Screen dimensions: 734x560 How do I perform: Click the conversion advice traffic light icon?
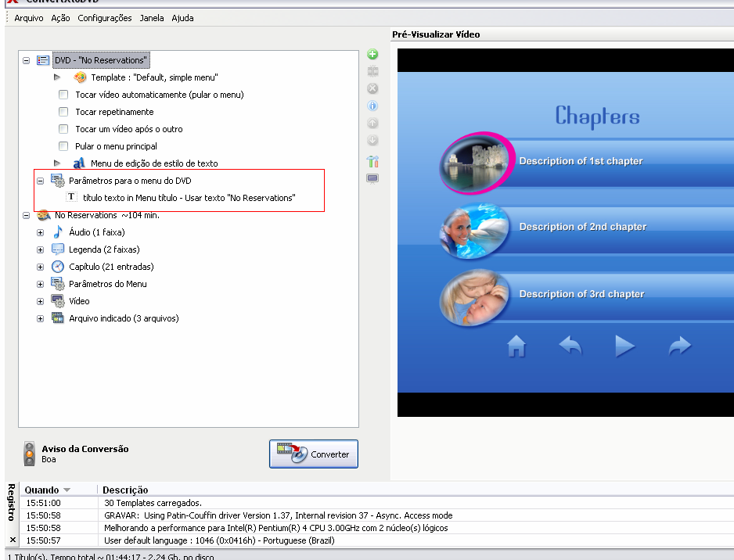(x=30, y=454)
